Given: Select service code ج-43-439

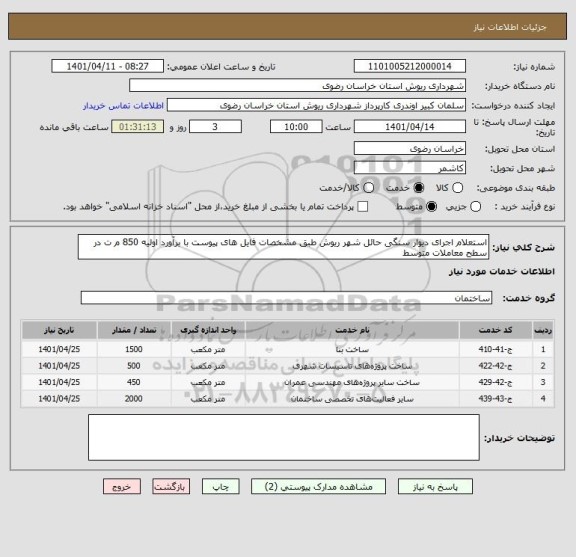Looking at the screenshot, I should click(x=496, y=399).
